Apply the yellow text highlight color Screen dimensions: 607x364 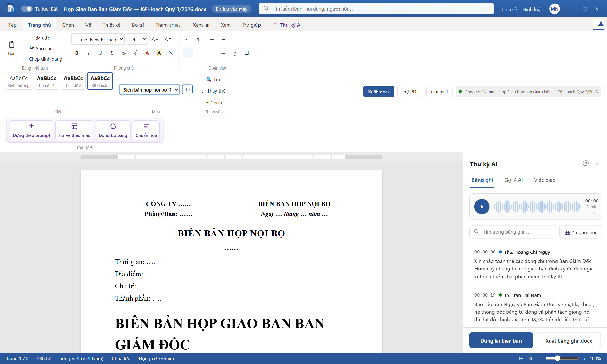coord(159,53)
